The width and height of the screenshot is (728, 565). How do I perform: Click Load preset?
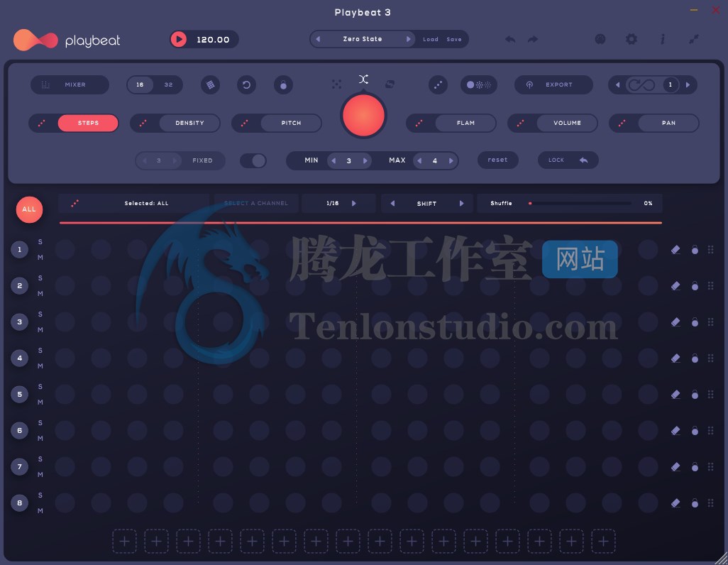point(431,40)
